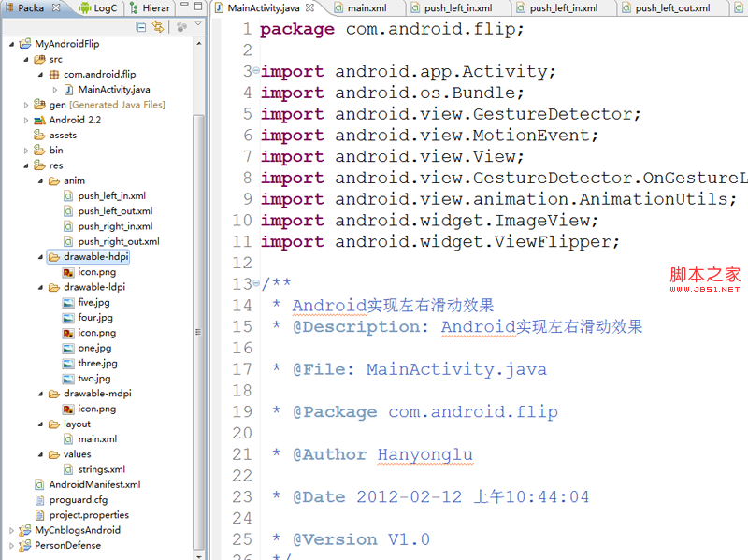The height and width of the screenshot is (560, 748).
Task: Expand bin folder node
Action: tap(26, 151)
